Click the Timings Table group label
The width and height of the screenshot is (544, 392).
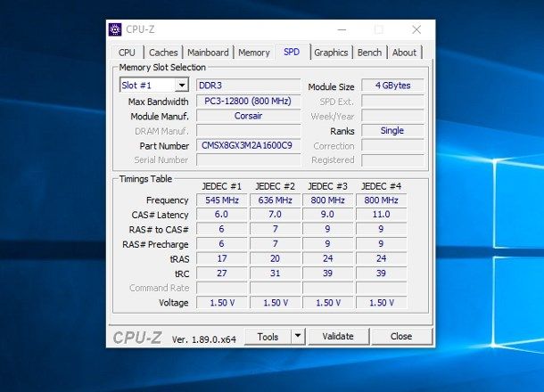[145, 179]
